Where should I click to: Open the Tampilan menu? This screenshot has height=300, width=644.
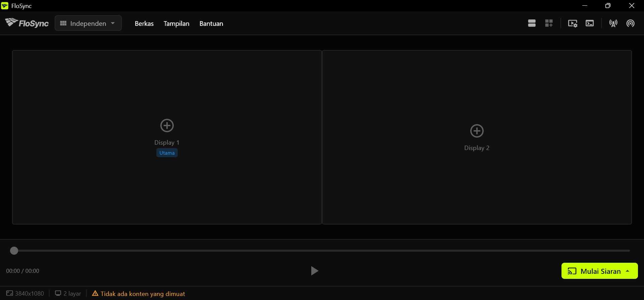[176, 23]
